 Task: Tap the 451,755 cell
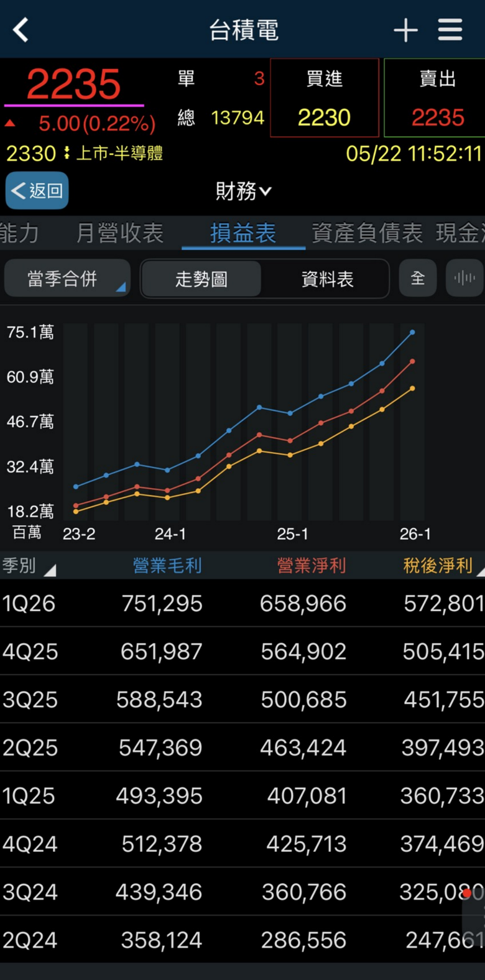(444, 700)
